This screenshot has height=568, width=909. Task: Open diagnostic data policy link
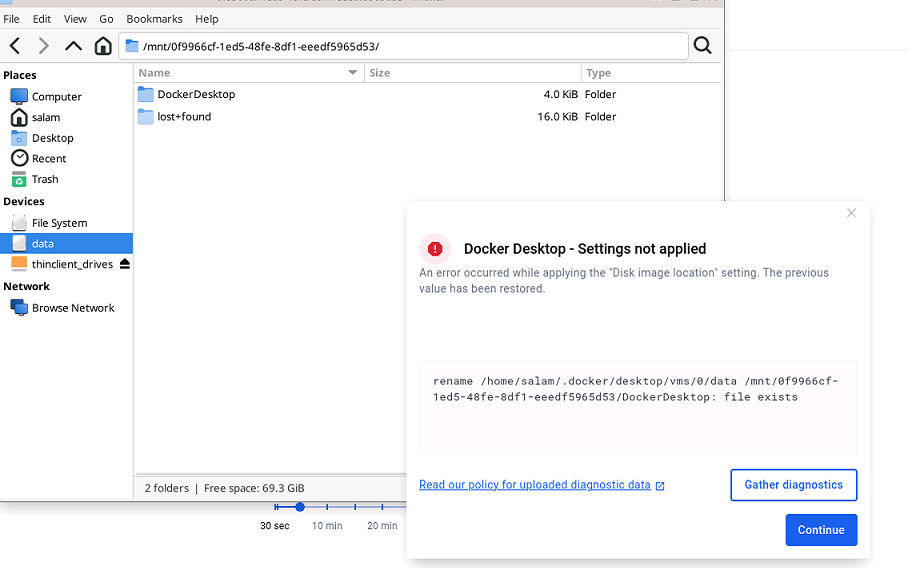[535, 485]
